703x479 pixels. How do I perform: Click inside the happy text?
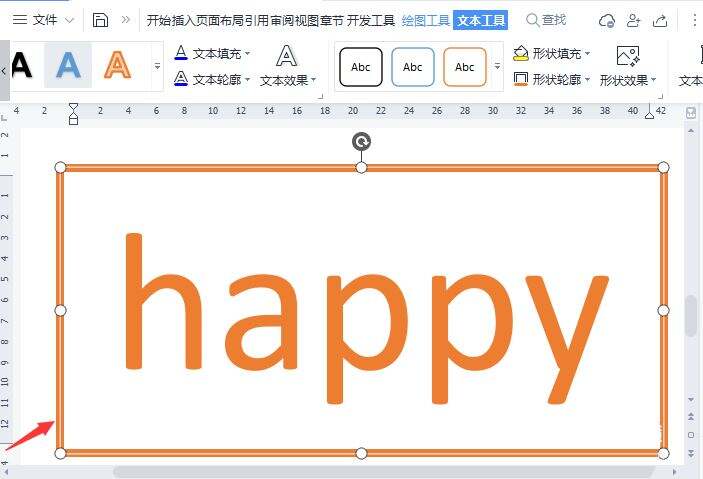point(366,318)
